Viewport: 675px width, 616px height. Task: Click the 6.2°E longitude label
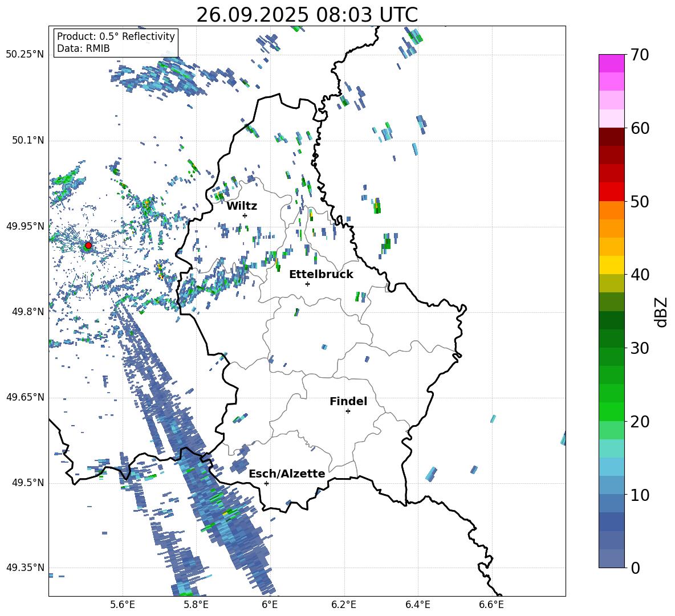[x=344, y=605]
